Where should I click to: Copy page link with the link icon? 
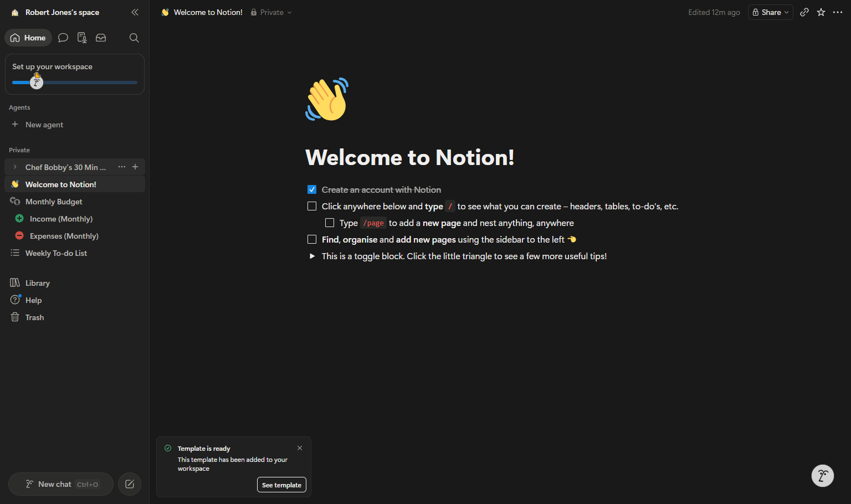tap(804, 12)
